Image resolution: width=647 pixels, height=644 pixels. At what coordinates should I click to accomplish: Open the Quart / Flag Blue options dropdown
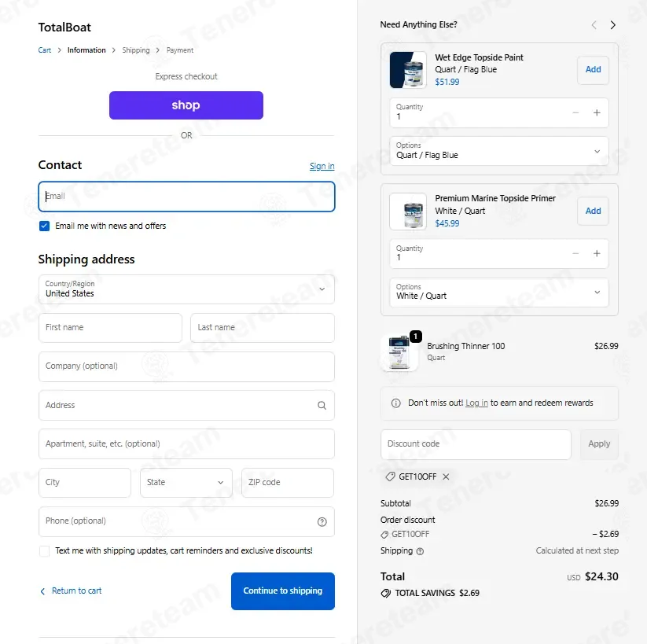coord(499,151)
